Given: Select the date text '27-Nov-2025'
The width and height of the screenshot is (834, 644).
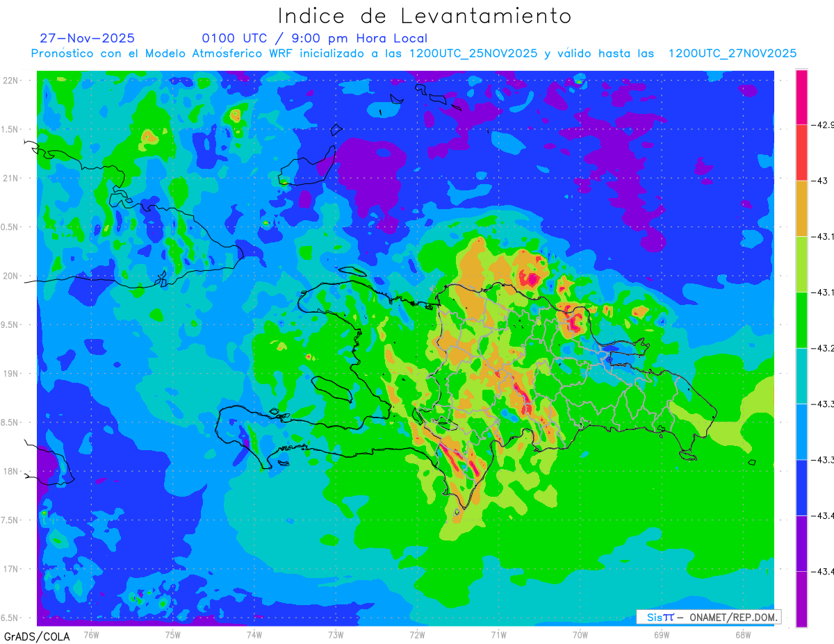Looking at the screenshot, I should tap(87, 38).
